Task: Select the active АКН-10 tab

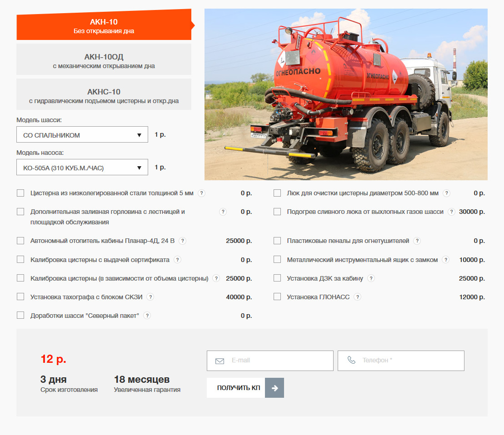Action: tap(104, 25)
